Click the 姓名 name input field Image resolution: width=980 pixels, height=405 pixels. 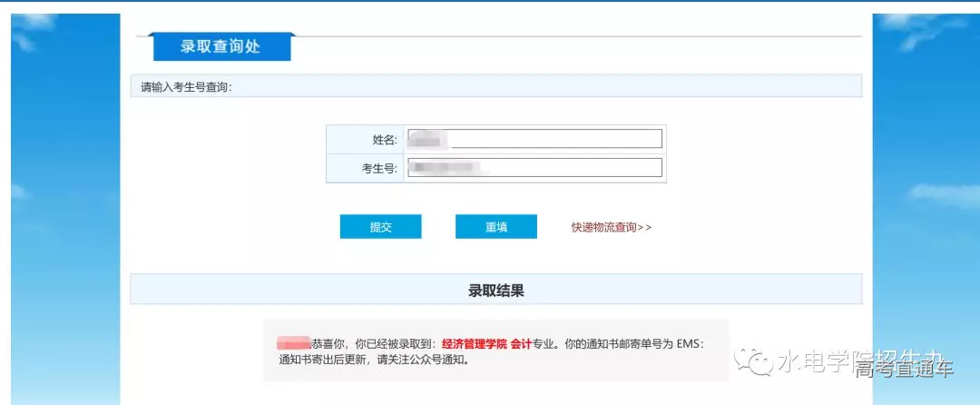[x=535, y=139]
